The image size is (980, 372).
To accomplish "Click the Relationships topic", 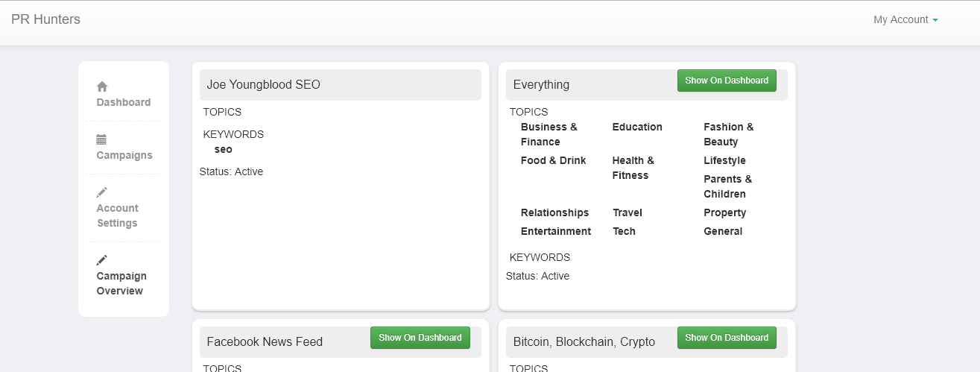I will click(555, 212).
